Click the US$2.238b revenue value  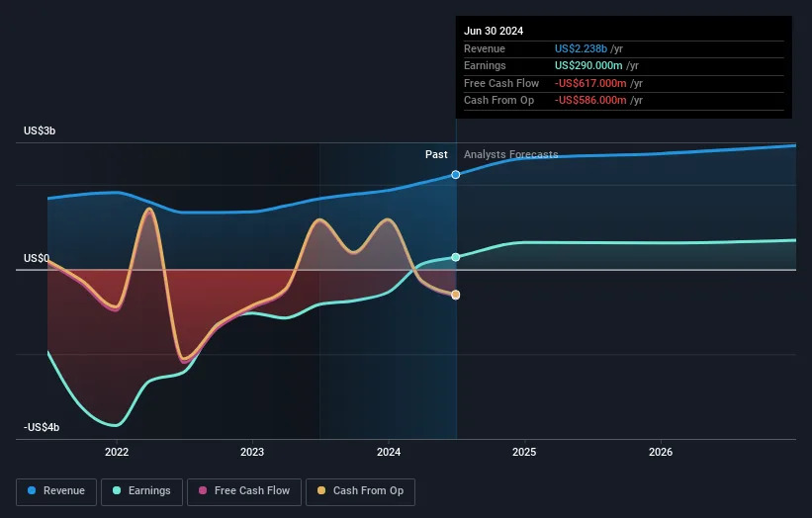[581, 48]
